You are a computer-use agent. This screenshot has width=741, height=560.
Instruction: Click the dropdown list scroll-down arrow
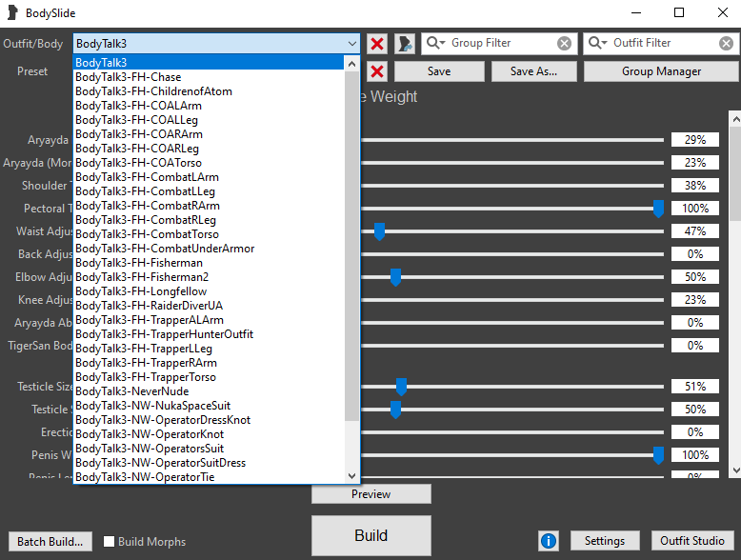click(x=351, y=475)
